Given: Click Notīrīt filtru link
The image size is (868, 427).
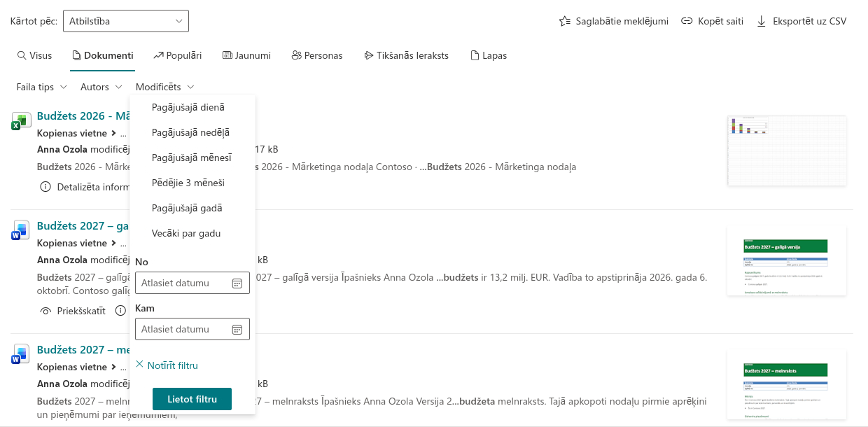Looking at the screenshot, I should click(x=167, y=365).
